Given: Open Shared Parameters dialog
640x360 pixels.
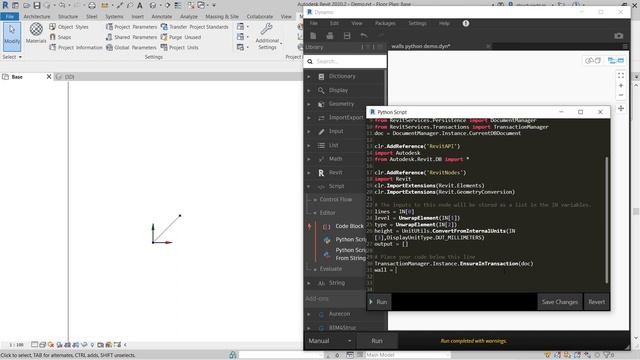Looking at the screenshot, I should click(131, 37).
